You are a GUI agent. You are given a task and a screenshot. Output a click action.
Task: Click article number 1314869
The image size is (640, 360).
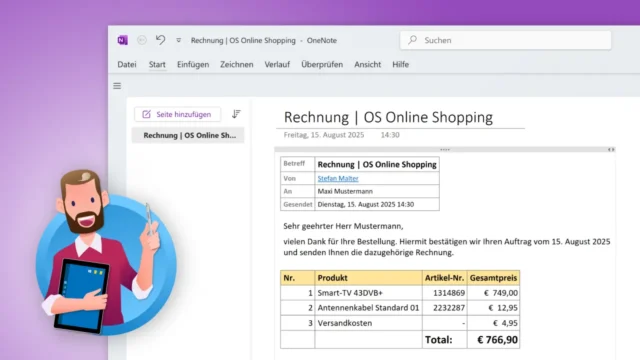[449, 293]
